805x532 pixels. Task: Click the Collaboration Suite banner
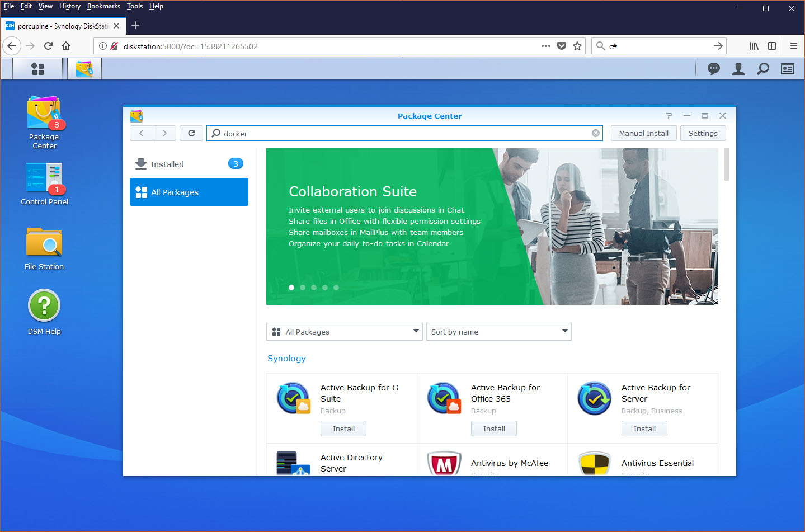click(x=492, y=227)
